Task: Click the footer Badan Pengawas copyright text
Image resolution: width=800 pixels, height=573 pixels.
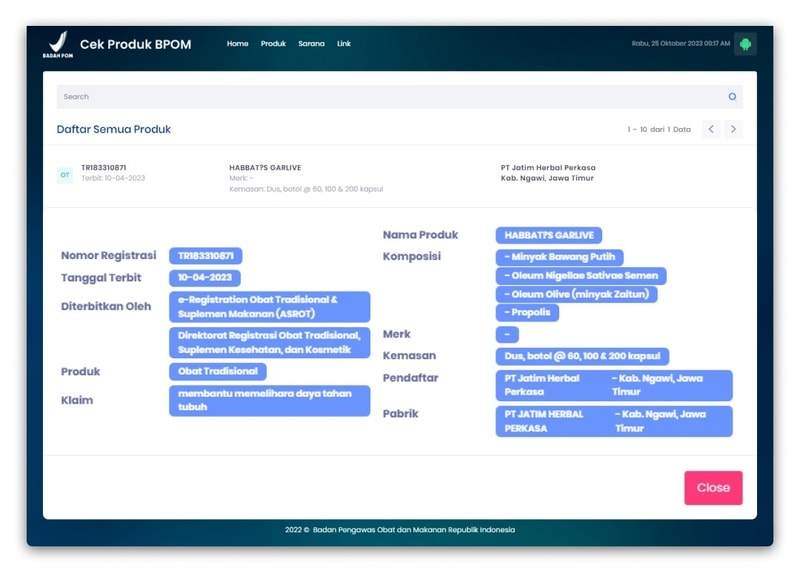Action: pyautogui.click(x=399, y=530)
